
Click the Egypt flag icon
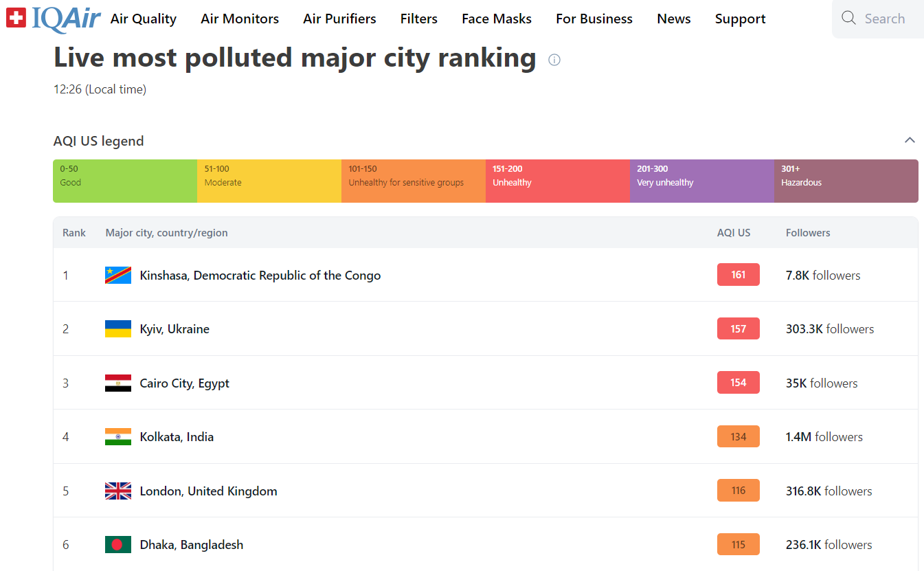click(118, 383)
